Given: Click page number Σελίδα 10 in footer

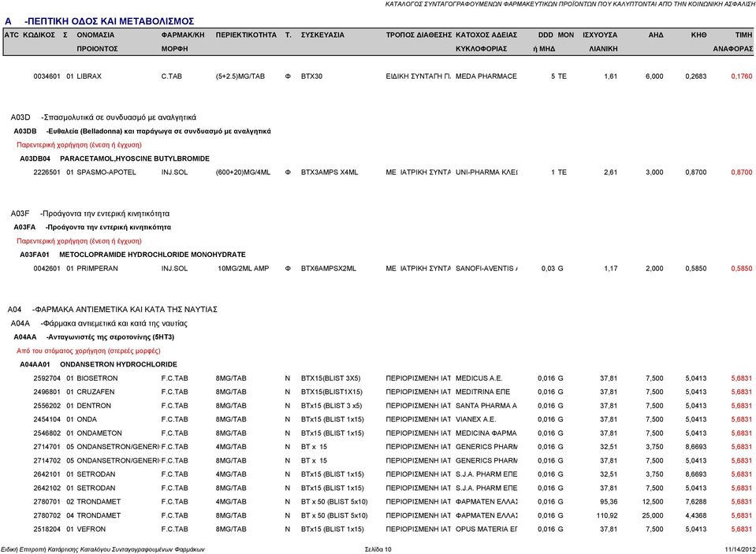Looking at the screenshot, I should (x=378, y=549).
